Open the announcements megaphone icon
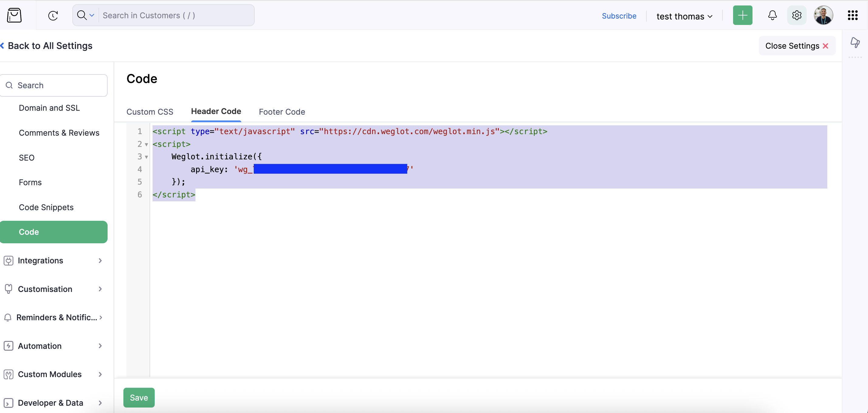The image size is (868, 413). click(x=855, y=43)
